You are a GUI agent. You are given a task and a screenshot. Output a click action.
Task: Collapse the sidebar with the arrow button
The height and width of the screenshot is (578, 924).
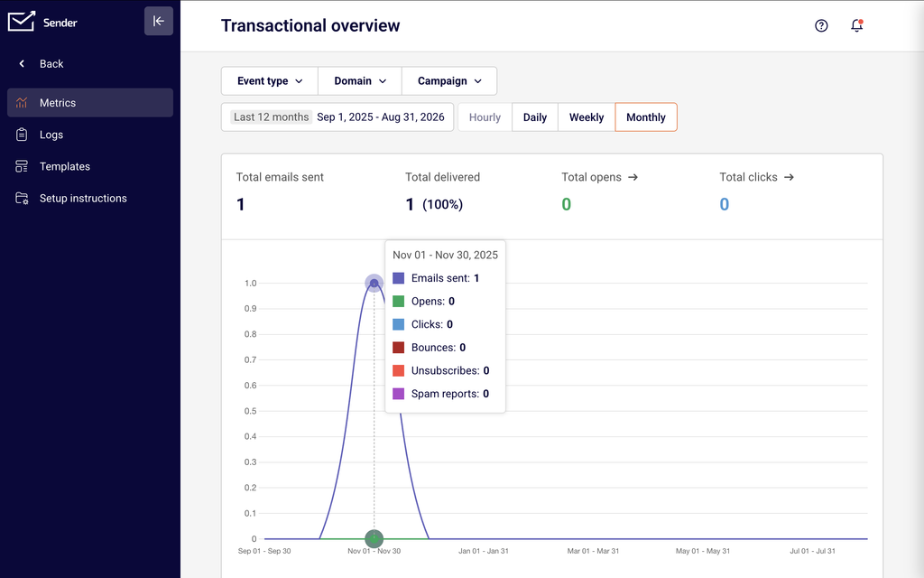pyautogui.click(x=159, y=22)
